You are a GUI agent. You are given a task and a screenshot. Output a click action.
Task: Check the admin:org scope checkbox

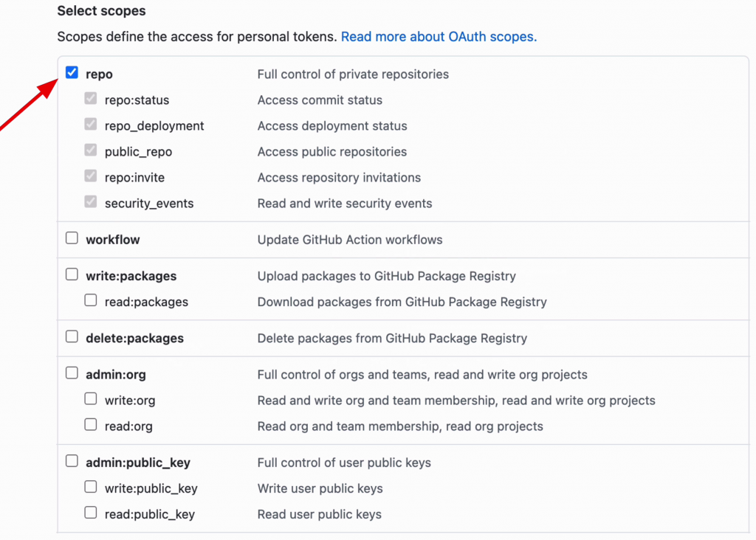coord(72,373)
